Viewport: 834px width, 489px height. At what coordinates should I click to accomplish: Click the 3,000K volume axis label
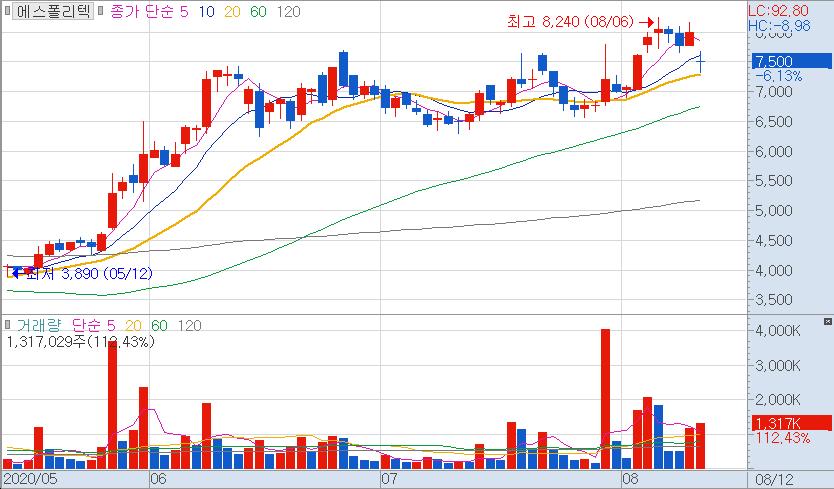[x=778, y=366]
